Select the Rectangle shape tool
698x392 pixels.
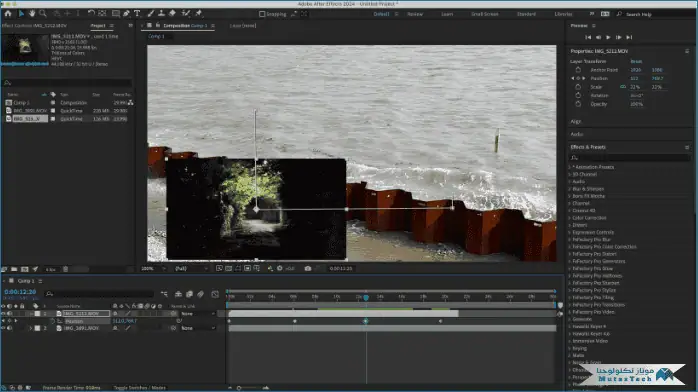(x=116, y=14)
